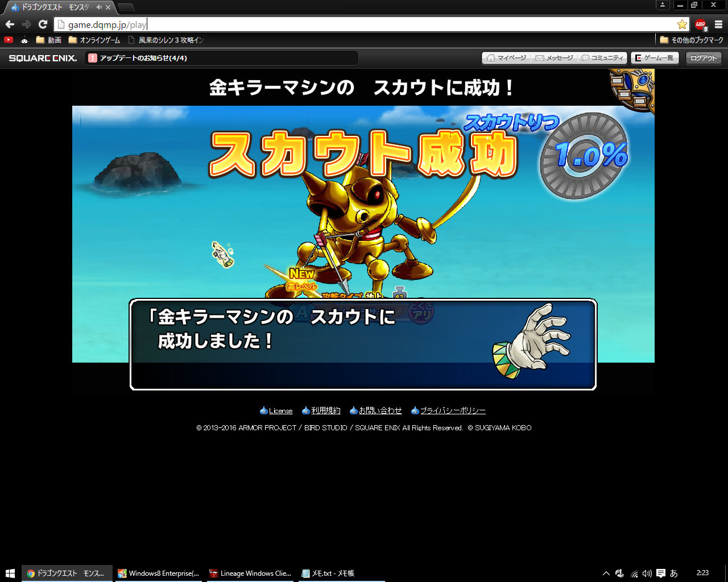The height and width of the screenshot is (582, 728).
Task: Toggle the Japanese IME あ indicator
Action: click(674, 573)
